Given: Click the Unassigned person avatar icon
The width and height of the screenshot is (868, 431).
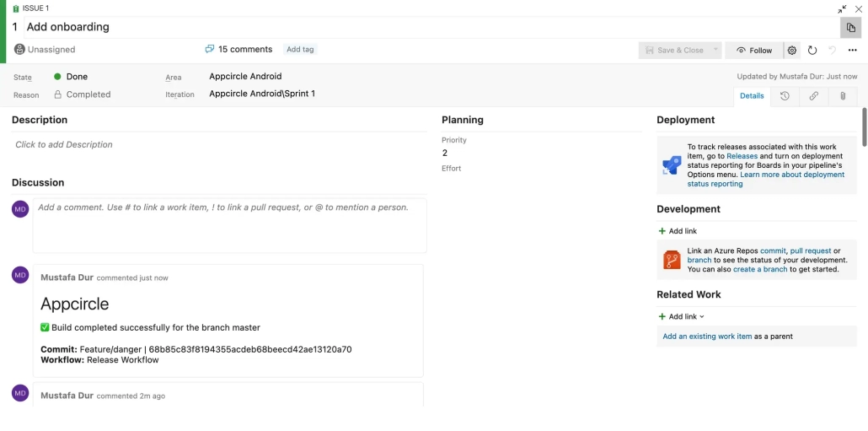Looking at the screenshot, I should (19, 49).
